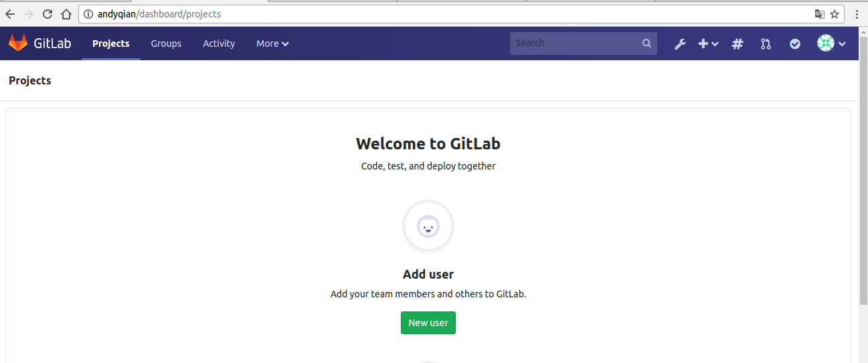Bookmark page with the star icon
Viewport: 868px width, 363px height.
[835, 13]
